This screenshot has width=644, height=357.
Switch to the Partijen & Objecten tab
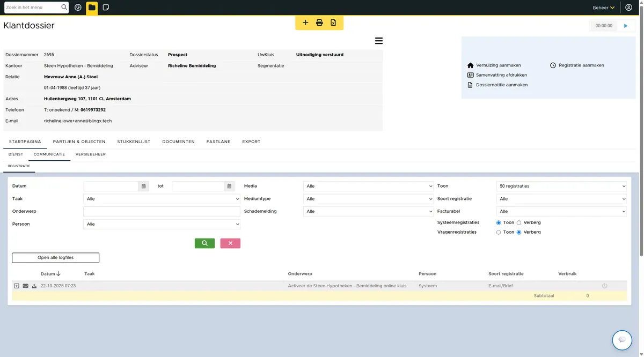[79, 142]
